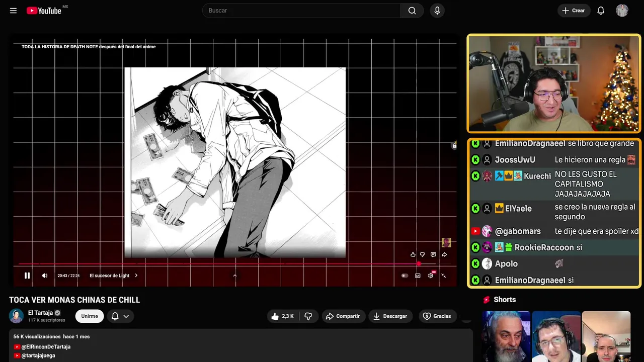Click the thumbs-down icon inside the player

coord(423,255)
